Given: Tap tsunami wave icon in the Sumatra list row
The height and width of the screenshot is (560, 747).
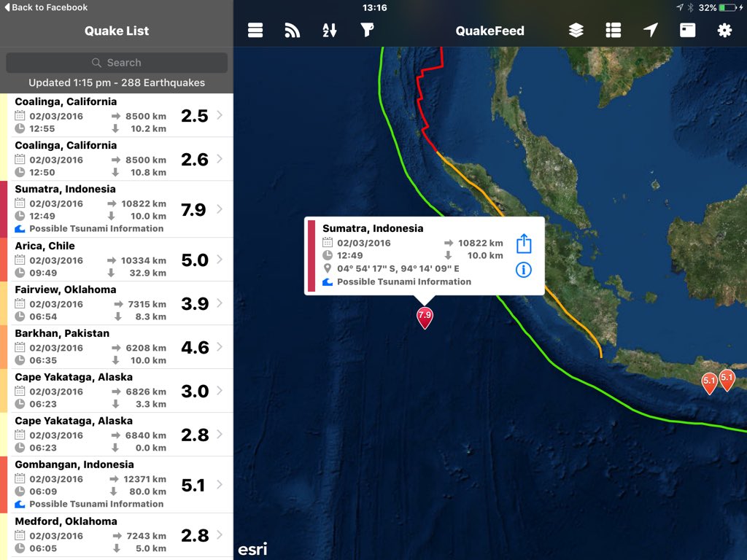Looking at the screenshot, I should pyautogui.click(x=20, y=228).
